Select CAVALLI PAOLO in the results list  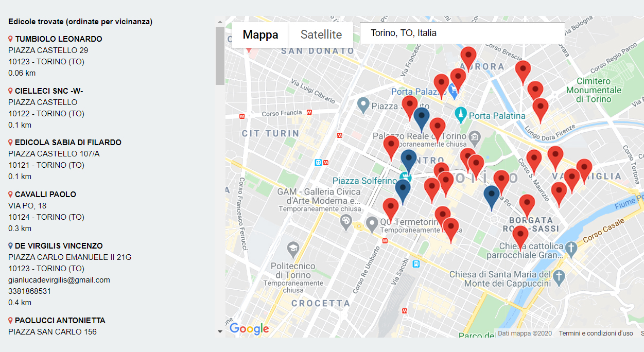pos(45,195)
